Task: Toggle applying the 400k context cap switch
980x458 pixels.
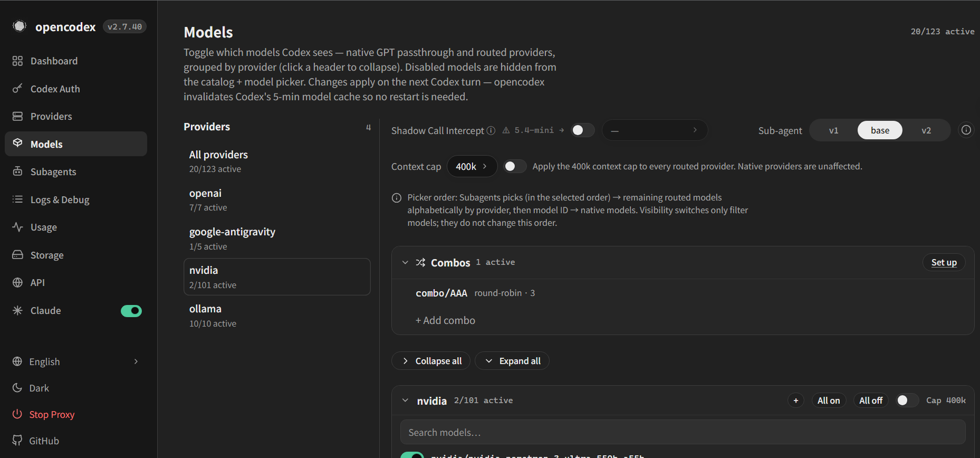Action: tap(515, 166)
